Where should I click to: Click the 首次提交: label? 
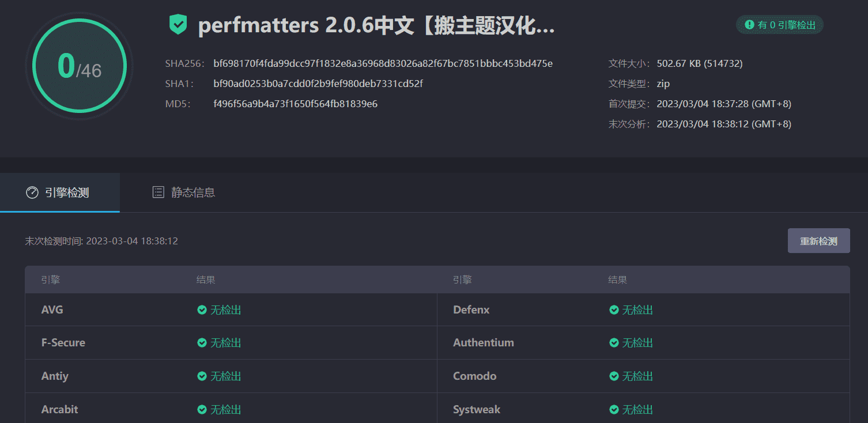click(x=629, y=104)
